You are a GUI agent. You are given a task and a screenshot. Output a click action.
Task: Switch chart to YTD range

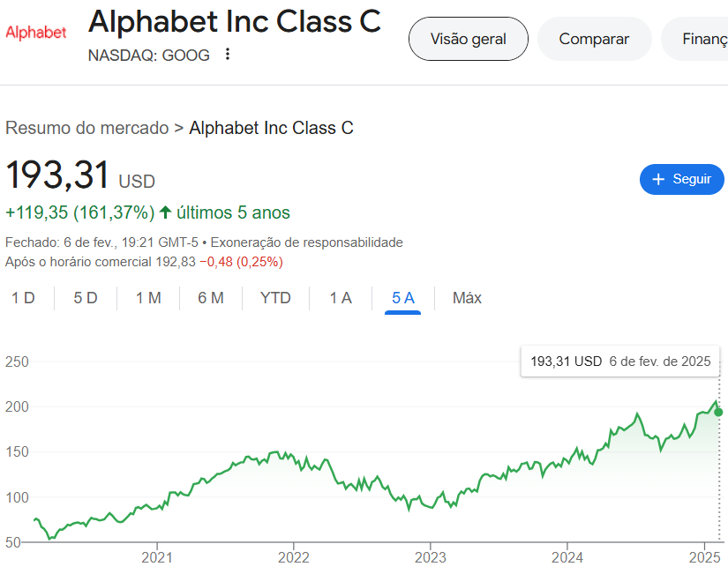(275, 298)
